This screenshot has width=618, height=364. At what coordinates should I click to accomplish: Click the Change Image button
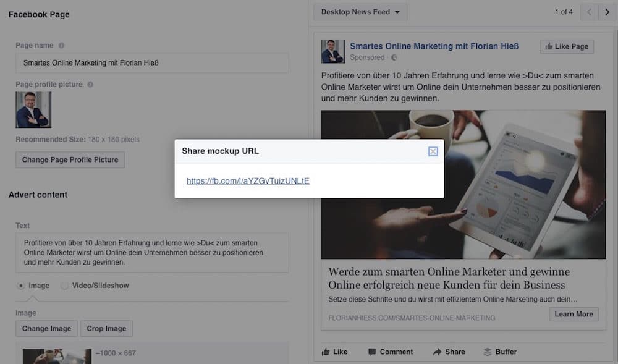point(46,329)
